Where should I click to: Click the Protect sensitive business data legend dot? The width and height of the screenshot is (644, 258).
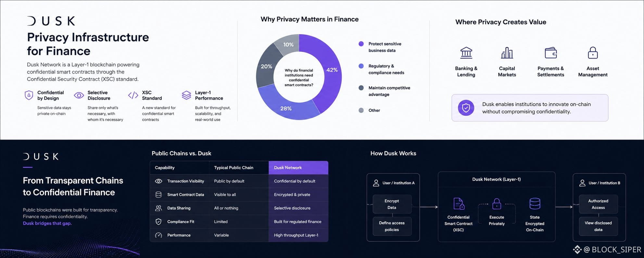coord(361,44)
